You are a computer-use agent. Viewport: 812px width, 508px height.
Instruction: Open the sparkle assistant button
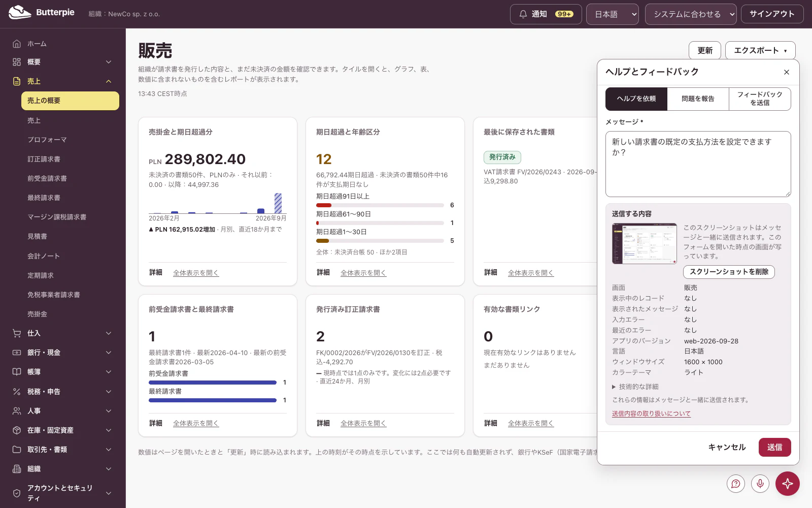pyautogui.click(x=788, y=484)
